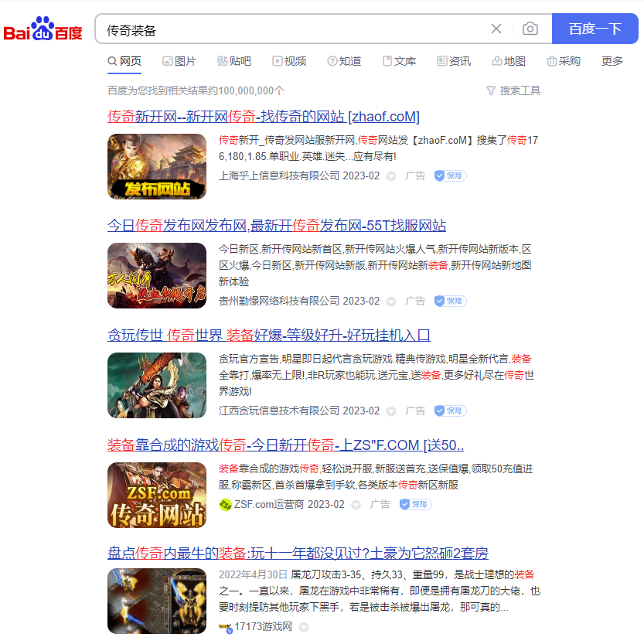Open the 贪玩传世 warrior thumbnail image
The image size is (644, 644).
point(157,385)
